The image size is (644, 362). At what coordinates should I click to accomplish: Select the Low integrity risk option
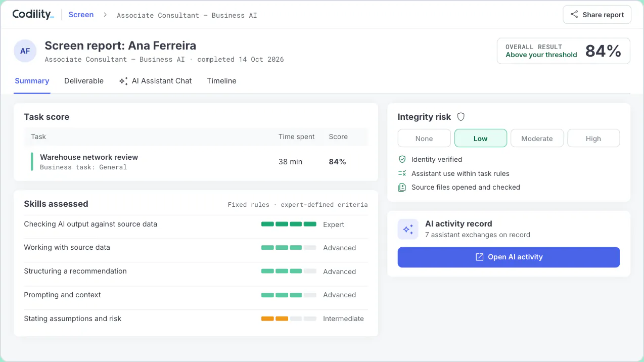(x=481, y=138)
